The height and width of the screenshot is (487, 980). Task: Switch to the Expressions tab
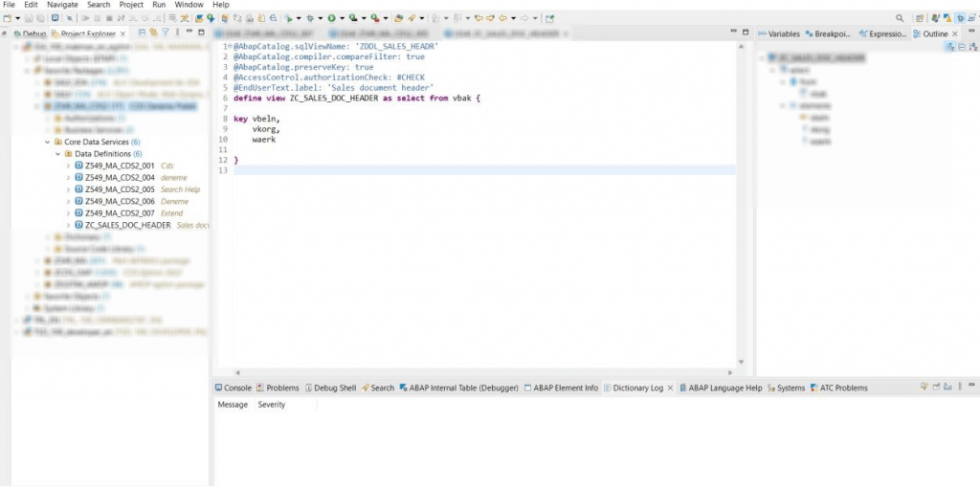pos(882,33)
